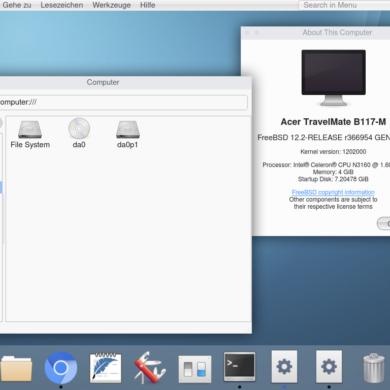Launch the red Swiss army knife utility
The image size is (390, 390).
[x=150, y=368]
